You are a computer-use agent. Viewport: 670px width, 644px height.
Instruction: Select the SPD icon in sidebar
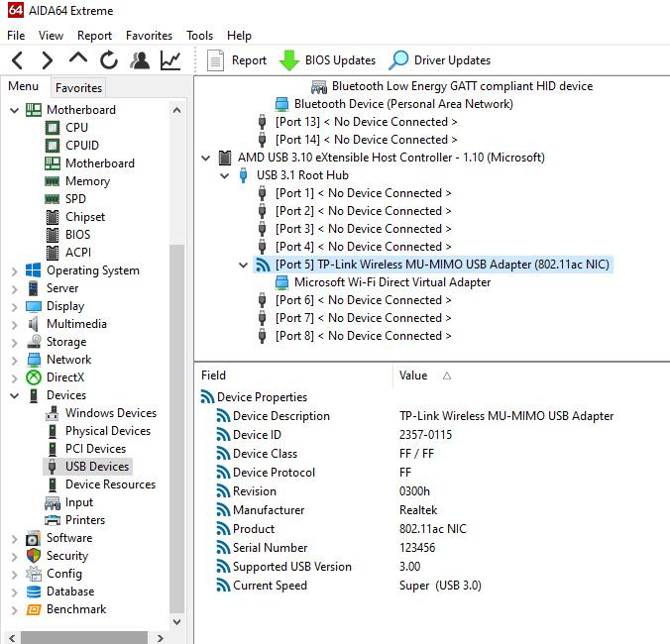pos(53,199)
